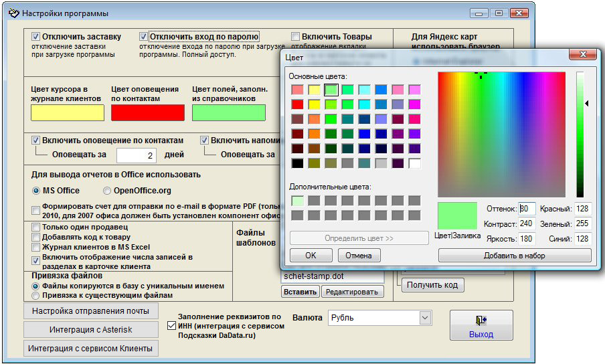
Task: Open Настройка отправления почты settings
Action: tap(90, 310)
